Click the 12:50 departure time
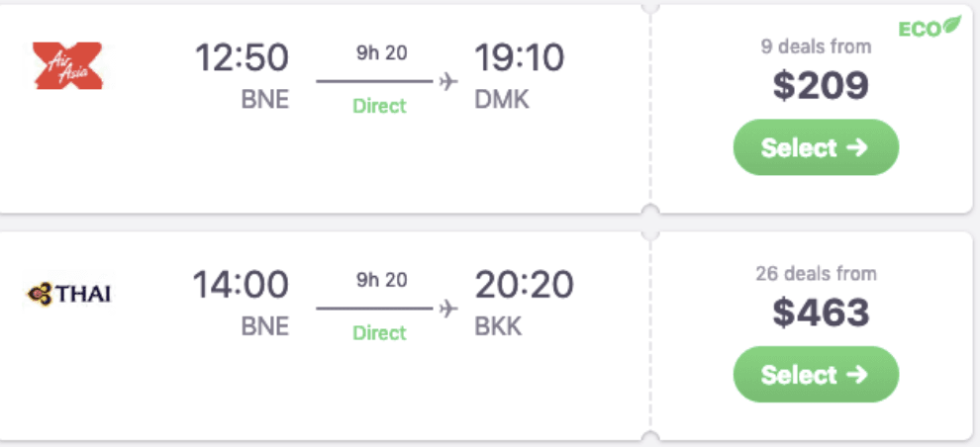Screen dimensions: 980x447 pyautogui.click(x=243, y=58)
